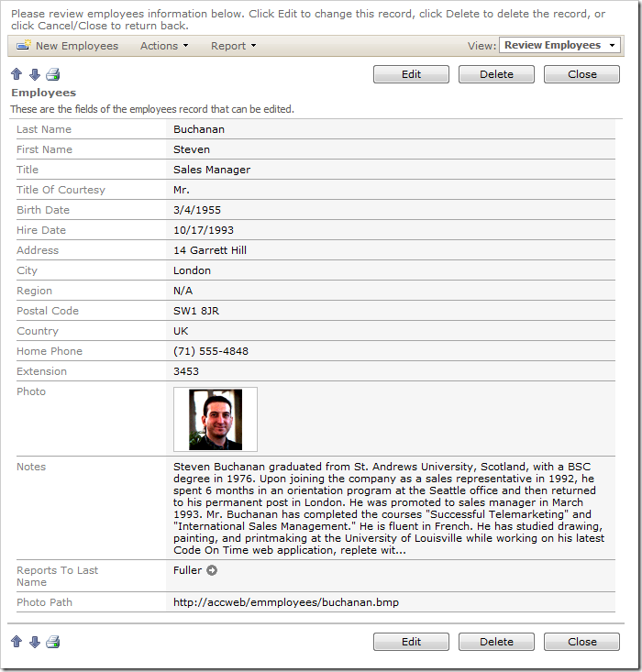Click the next record down arrow at top

(35, 74)
